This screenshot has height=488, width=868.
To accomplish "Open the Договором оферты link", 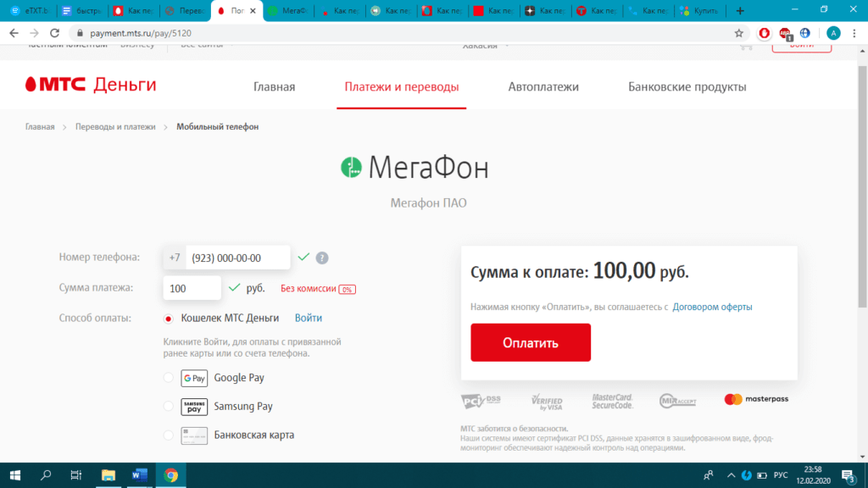I will coord(712,307).
